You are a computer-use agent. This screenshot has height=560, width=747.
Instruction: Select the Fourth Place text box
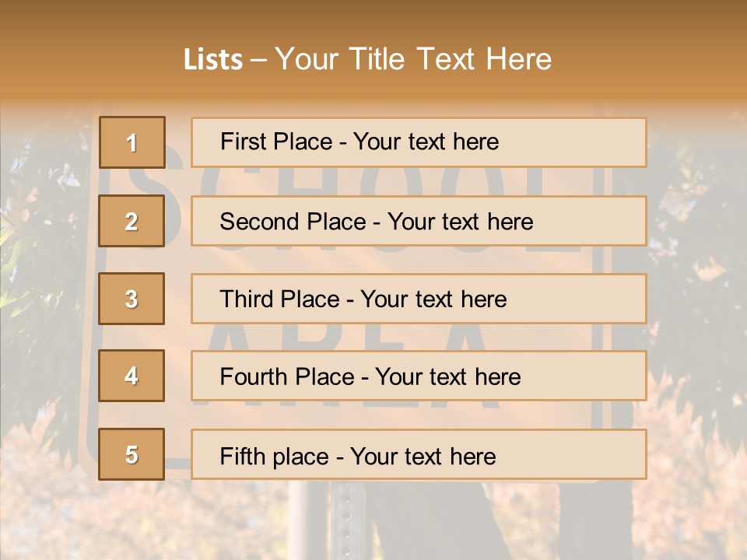click(x=419, y=376)
